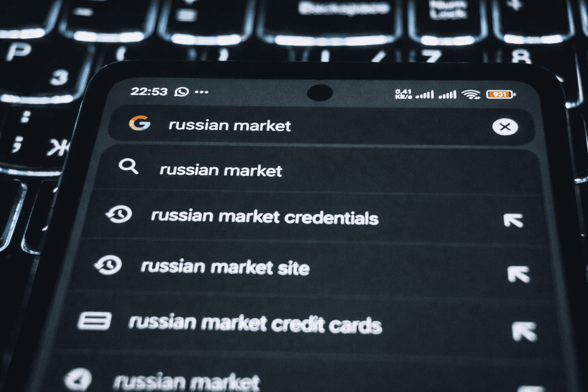Tap card icon beside 'credit cards' suggestion
This screenshot has width=588, height=392.
tap(95, 320)
